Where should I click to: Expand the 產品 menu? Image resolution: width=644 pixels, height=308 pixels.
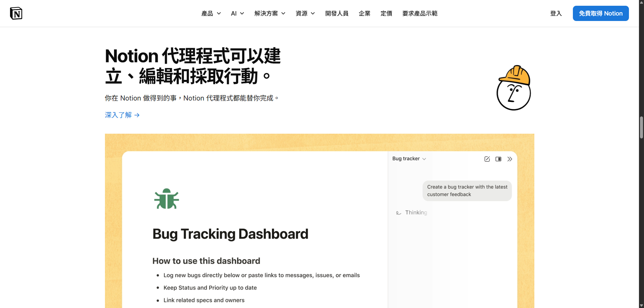211,14
